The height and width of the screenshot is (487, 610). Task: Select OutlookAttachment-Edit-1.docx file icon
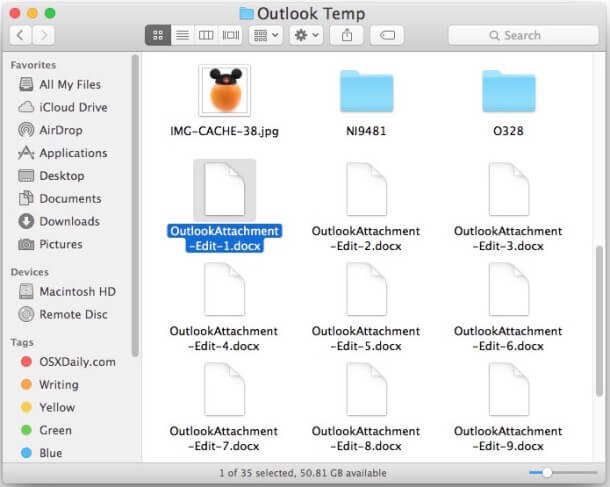pos(224,189)
